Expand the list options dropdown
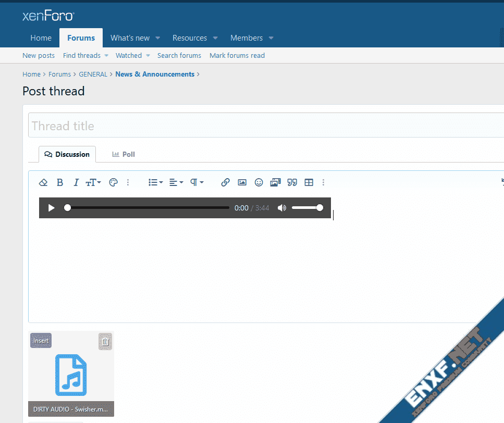The width and height of the screenshot is (504, 423). click(x=155, y=182)
